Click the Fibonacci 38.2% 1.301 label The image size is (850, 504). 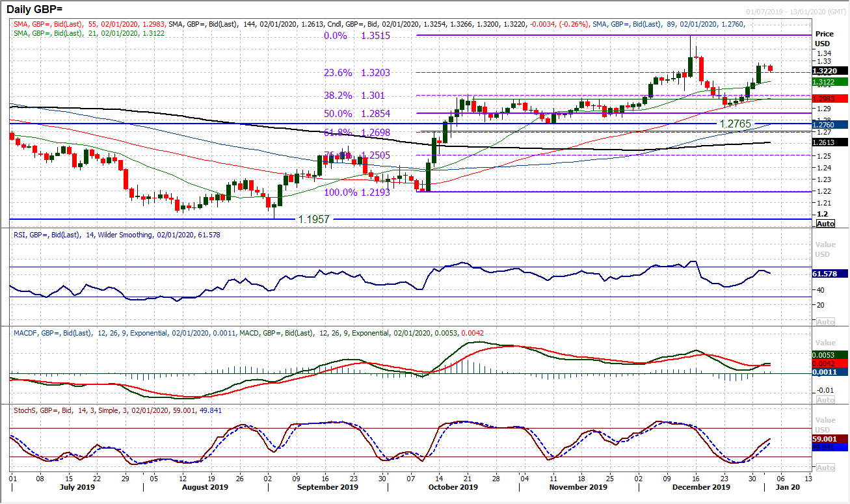pyautogui.click(x=354, y=96)
